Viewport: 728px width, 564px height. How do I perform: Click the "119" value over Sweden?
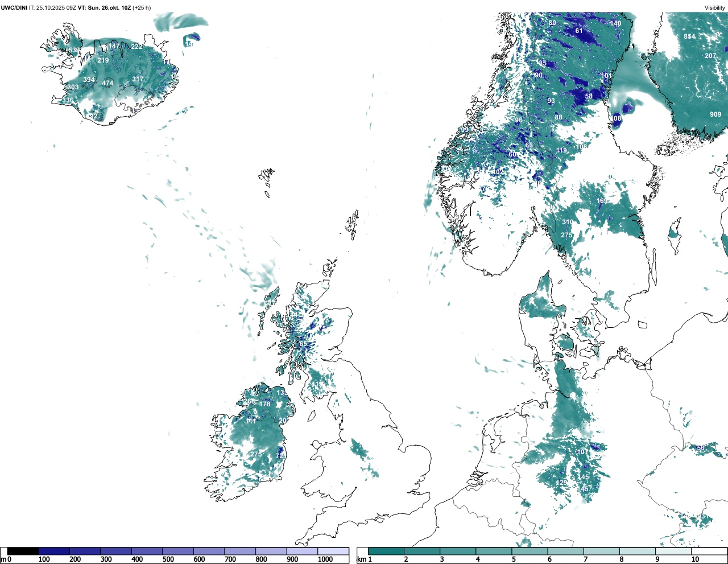pos(561,150)
